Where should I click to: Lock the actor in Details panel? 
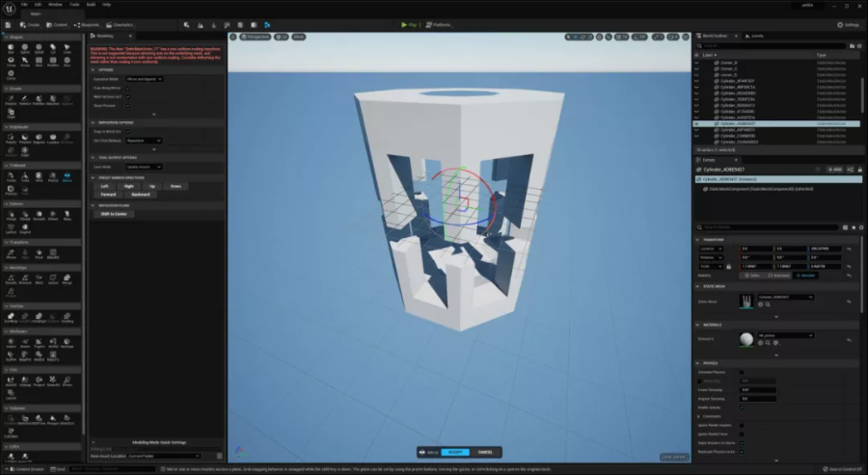(859, 170)
